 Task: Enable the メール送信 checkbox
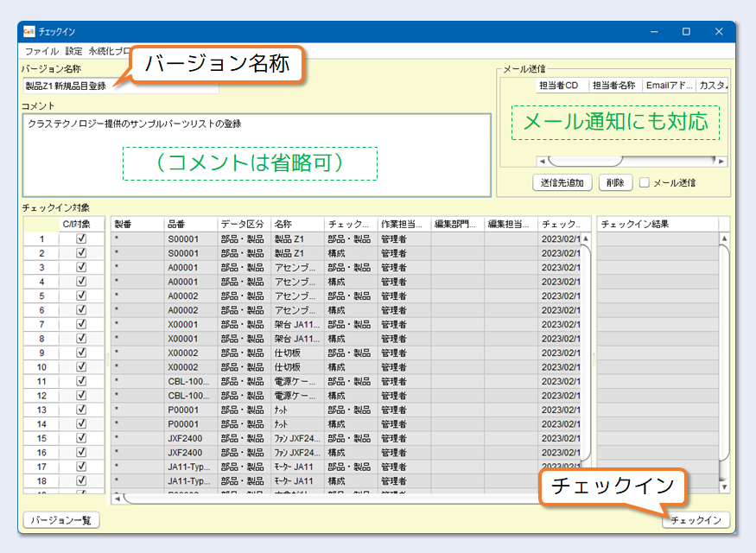(x=645, y=182)
